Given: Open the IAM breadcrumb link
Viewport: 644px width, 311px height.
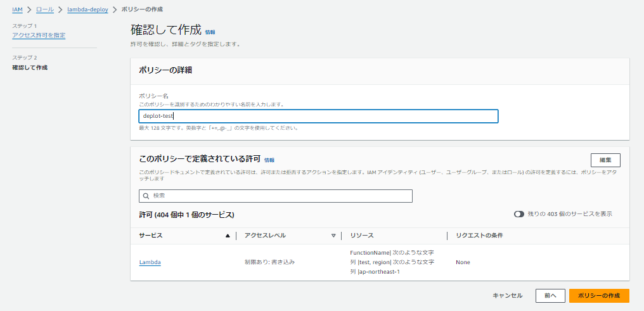Looking at the screenshot, I should [17, 9].
